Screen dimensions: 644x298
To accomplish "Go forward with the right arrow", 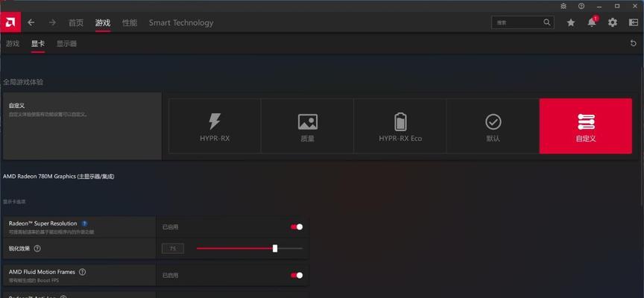I will [x=52, y=22].
